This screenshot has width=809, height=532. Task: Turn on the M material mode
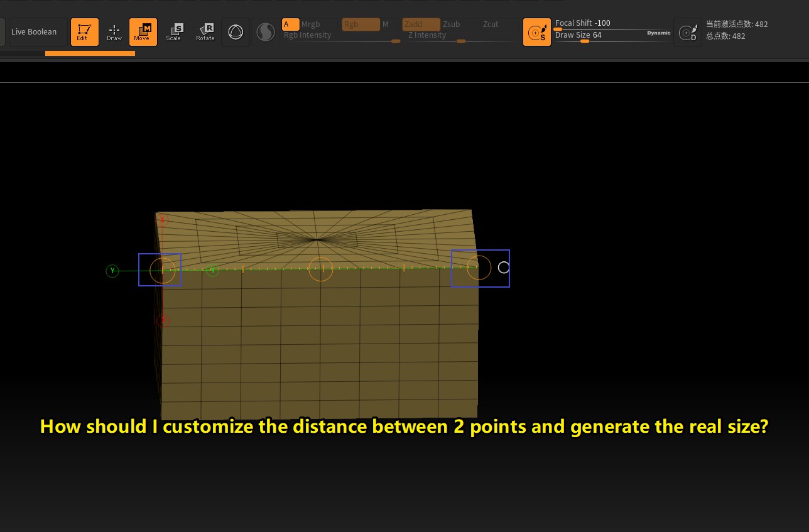(386, 24)
